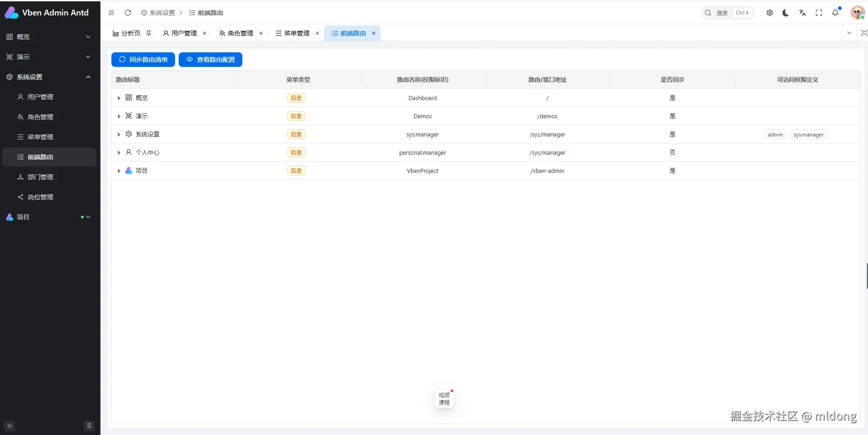Click the 否 sync value for 个人中心

click(x=672, y=152)
